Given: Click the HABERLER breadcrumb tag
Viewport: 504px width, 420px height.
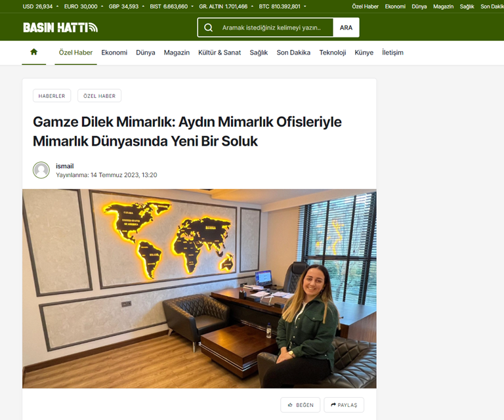Looking at the screenshot, I should click(52, 96).
